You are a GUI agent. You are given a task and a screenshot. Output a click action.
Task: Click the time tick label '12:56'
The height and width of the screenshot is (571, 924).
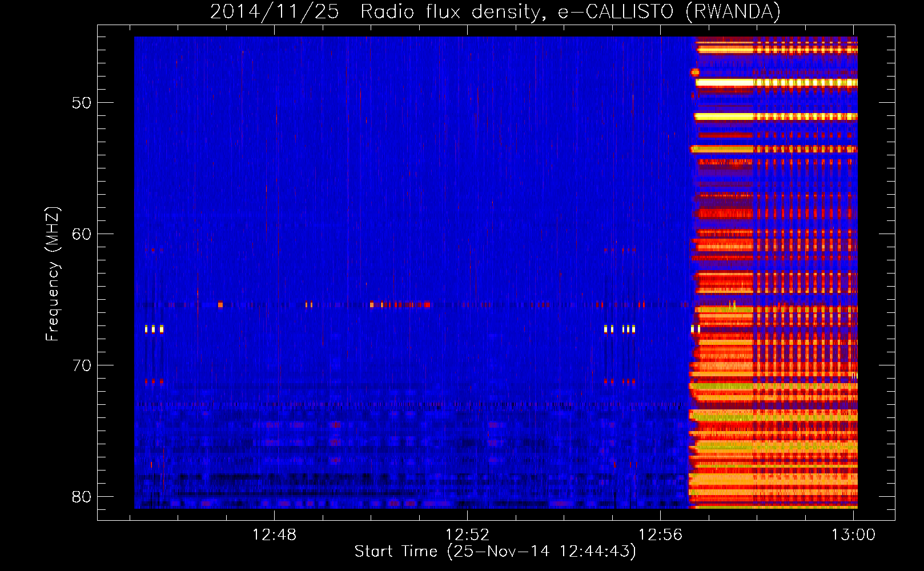pos(661,534)
